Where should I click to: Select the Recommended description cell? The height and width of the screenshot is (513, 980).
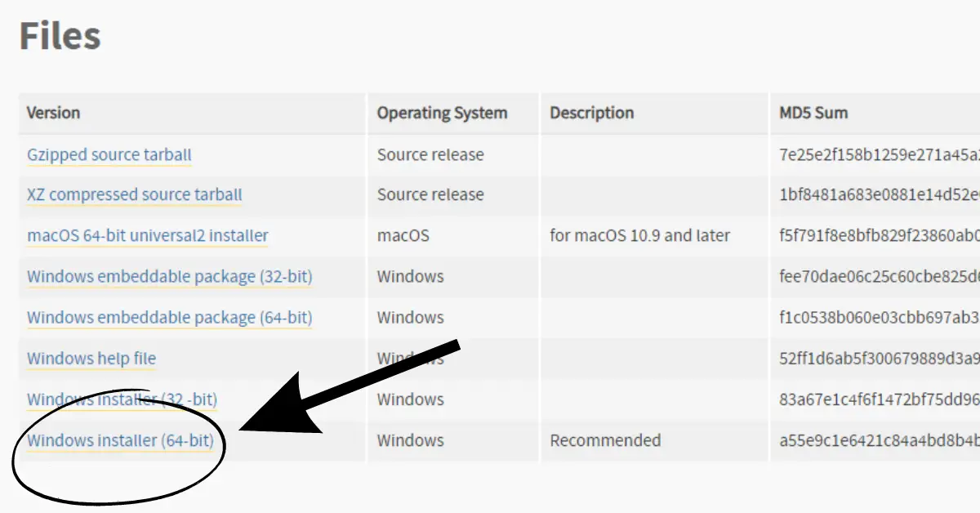[x=604, y=440]
